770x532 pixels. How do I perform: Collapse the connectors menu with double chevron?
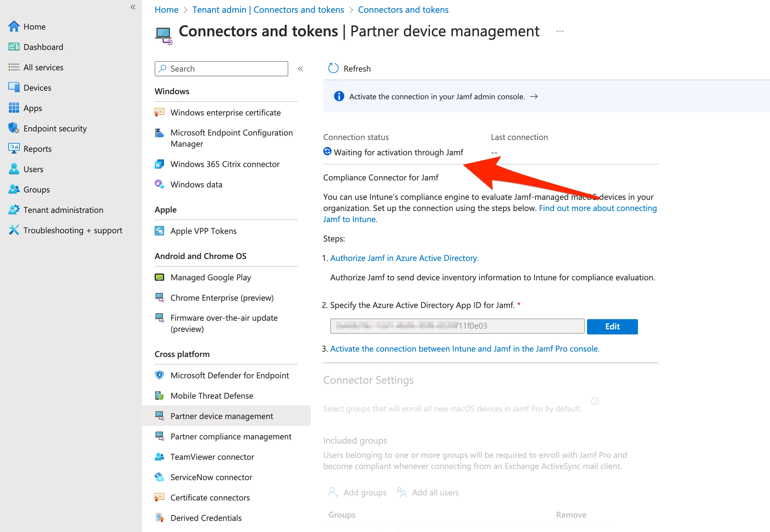(x=300, y=69)
